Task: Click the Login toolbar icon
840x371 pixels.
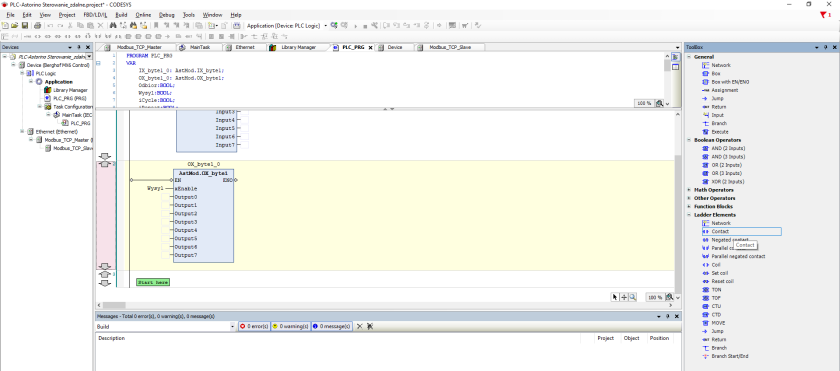Action: tap(334, 25)
